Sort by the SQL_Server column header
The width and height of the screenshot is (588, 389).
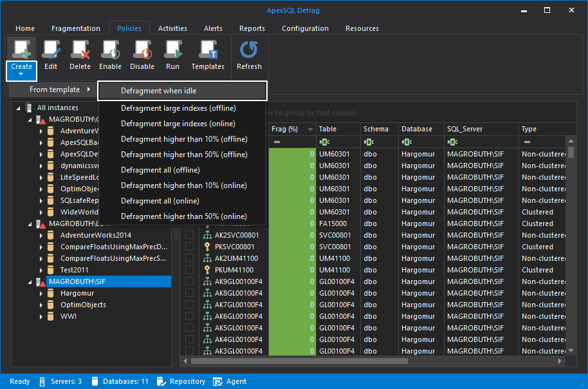point(481,129)
